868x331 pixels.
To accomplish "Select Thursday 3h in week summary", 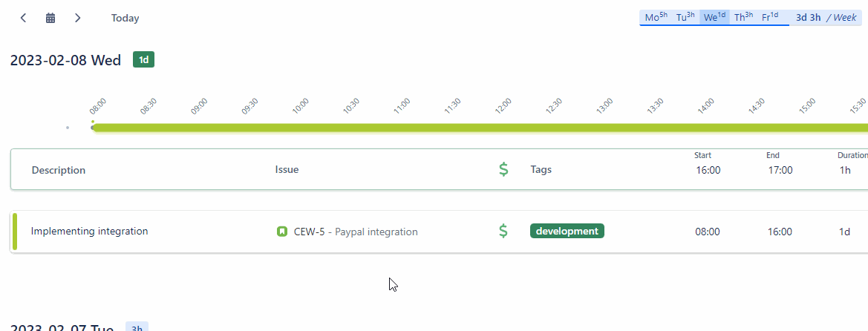I will 743,17.
